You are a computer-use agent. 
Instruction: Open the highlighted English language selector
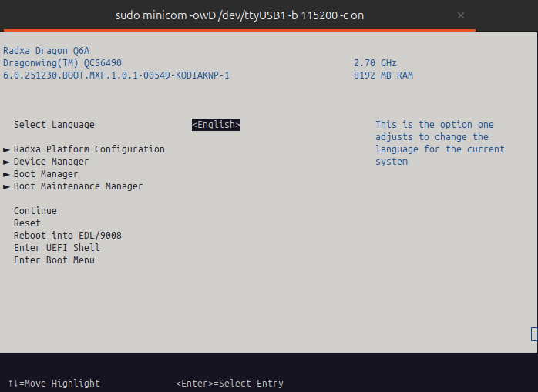(x=216, y=125)
